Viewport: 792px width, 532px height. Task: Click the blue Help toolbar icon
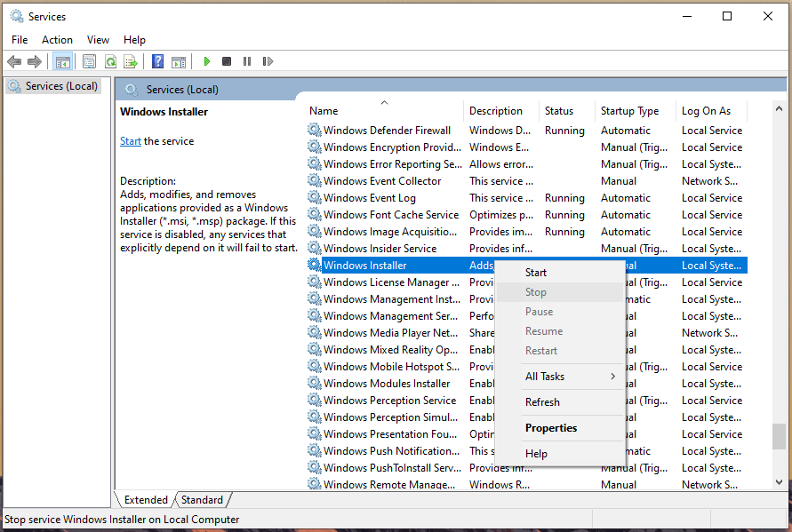[x=157, y=61]
